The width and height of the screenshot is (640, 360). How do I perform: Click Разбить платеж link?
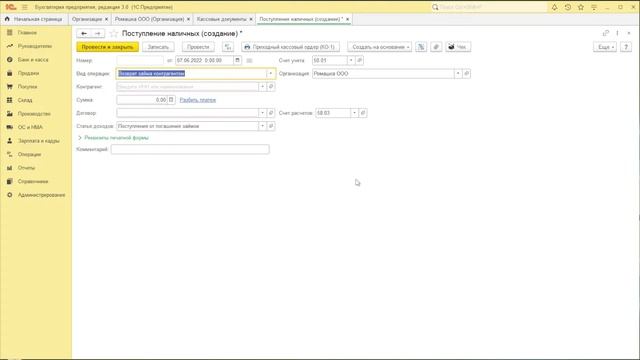198,100
